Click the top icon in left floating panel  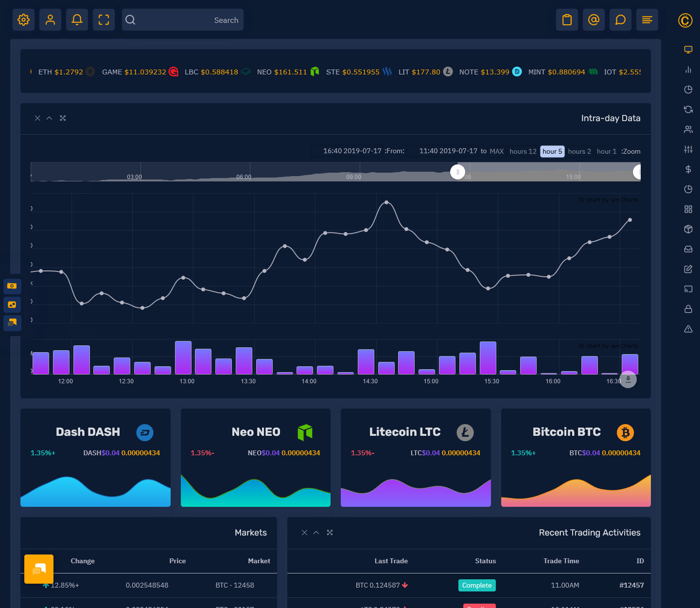(12, 286)
